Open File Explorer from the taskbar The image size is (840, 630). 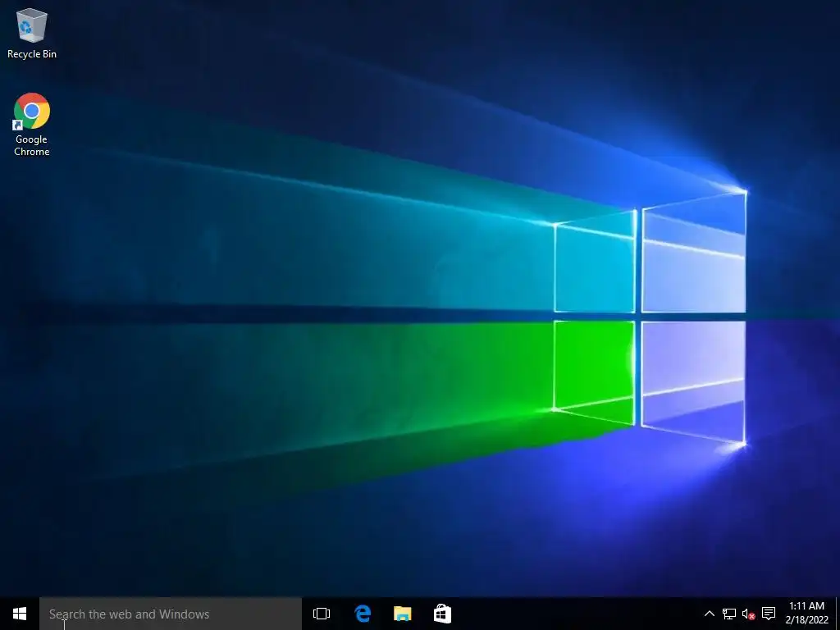tap(402, 614)
